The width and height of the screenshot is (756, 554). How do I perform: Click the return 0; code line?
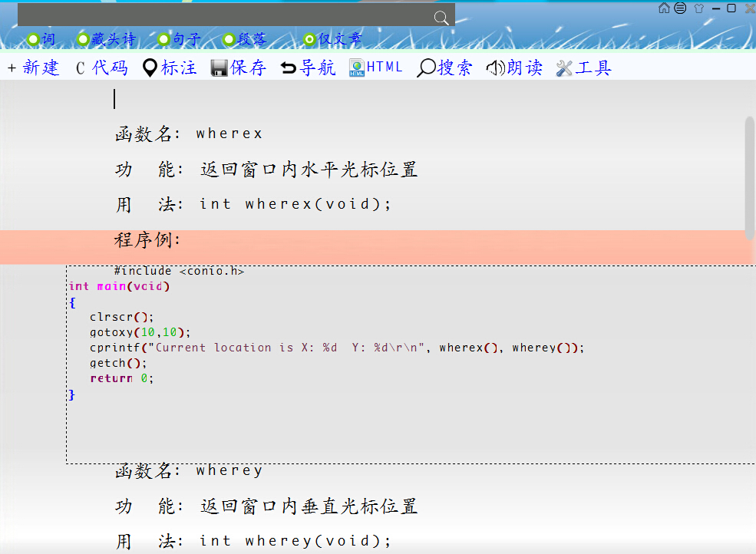coord(121,378)
